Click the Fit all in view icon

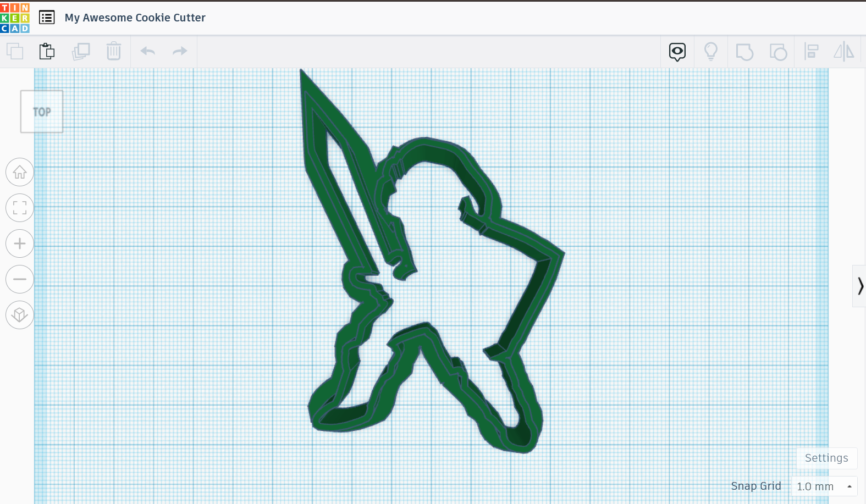click(x=20, y=208)
